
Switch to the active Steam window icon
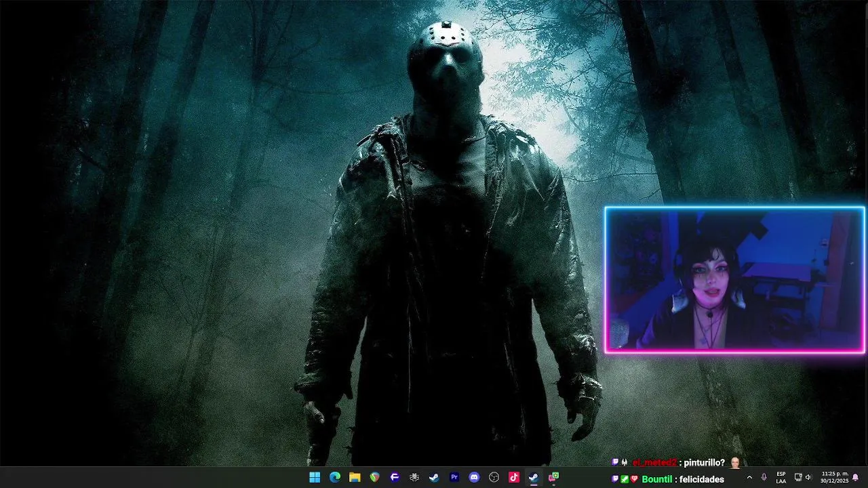[534, 477]
